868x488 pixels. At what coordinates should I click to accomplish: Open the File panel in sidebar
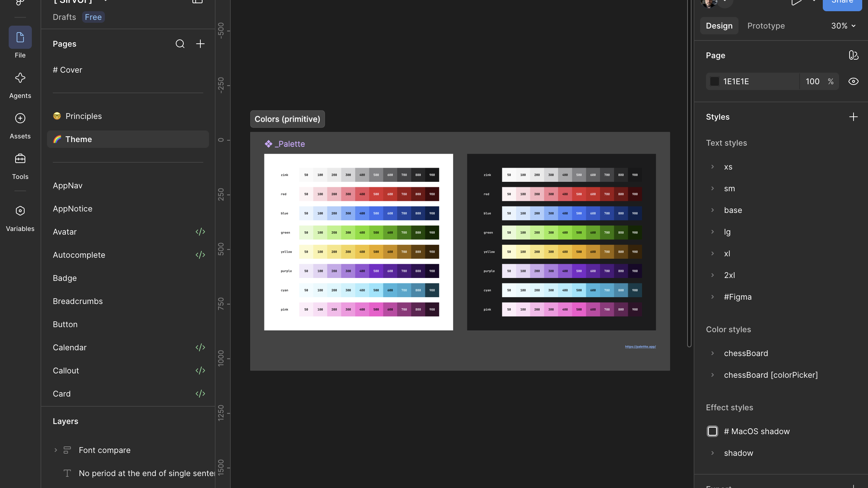click(x=20, y=43)
